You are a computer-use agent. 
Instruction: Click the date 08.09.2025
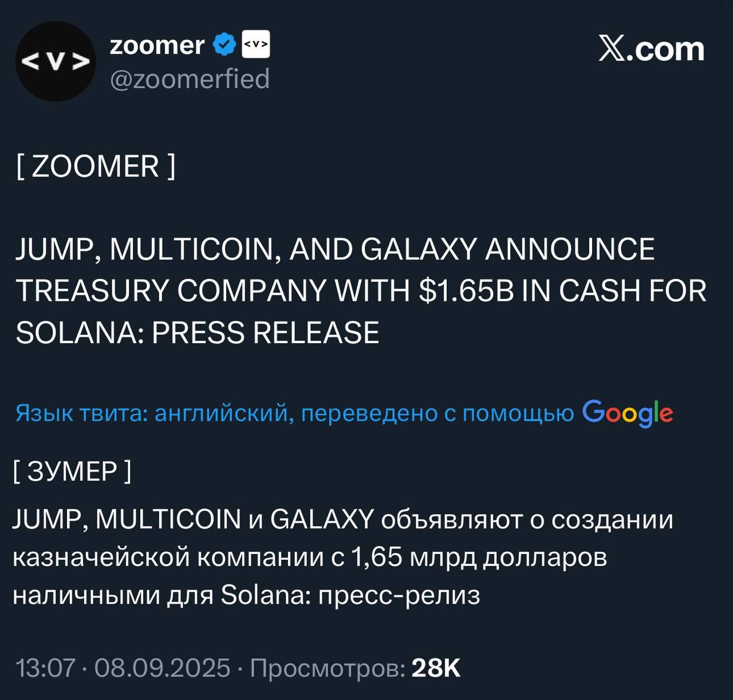[162, 668]
